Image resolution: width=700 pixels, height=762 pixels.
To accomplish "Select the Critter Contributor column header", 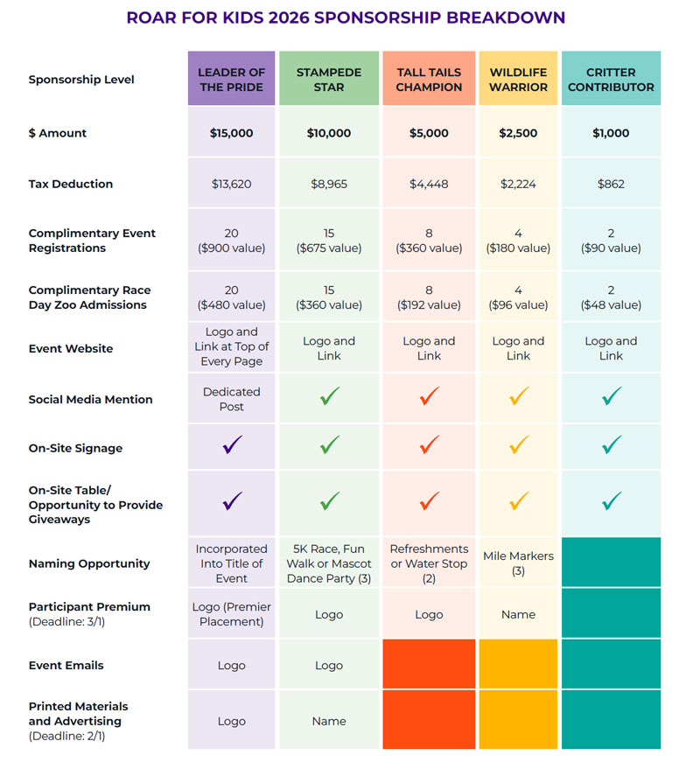I will 611,80.
